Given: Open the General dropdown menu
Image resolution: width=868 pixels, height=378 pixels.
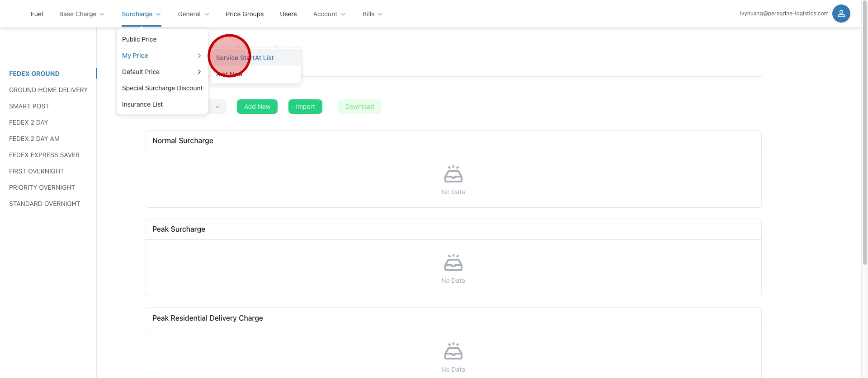Looking at the screenshot, I should coord(193,14).
